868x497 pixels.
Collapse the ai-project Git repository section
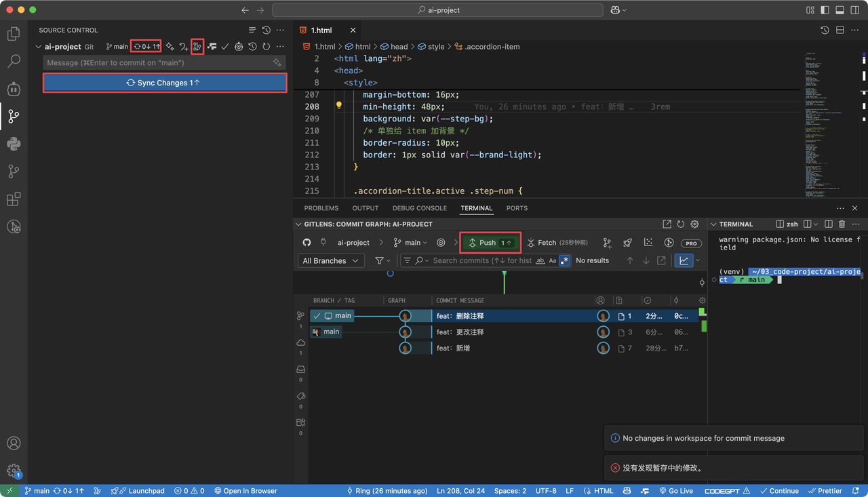[x=38, y=47]
